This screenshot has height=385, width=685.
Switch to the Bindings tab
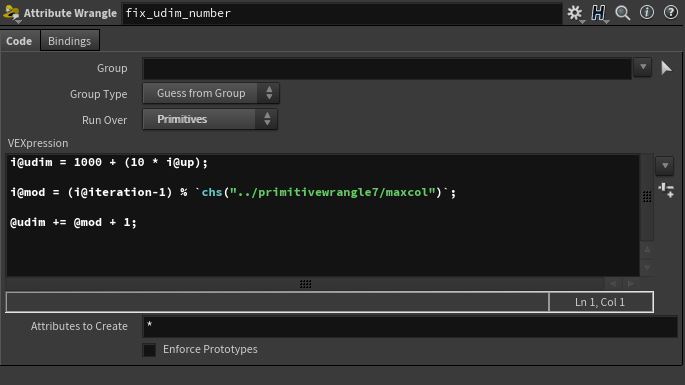[69, 41]
